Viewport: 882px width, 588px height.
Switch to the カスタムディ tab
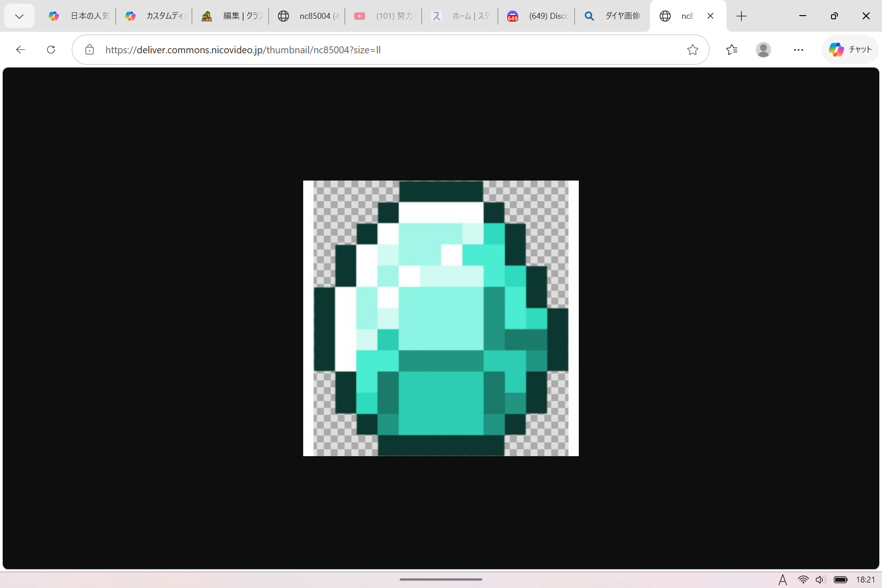(155, 16)
